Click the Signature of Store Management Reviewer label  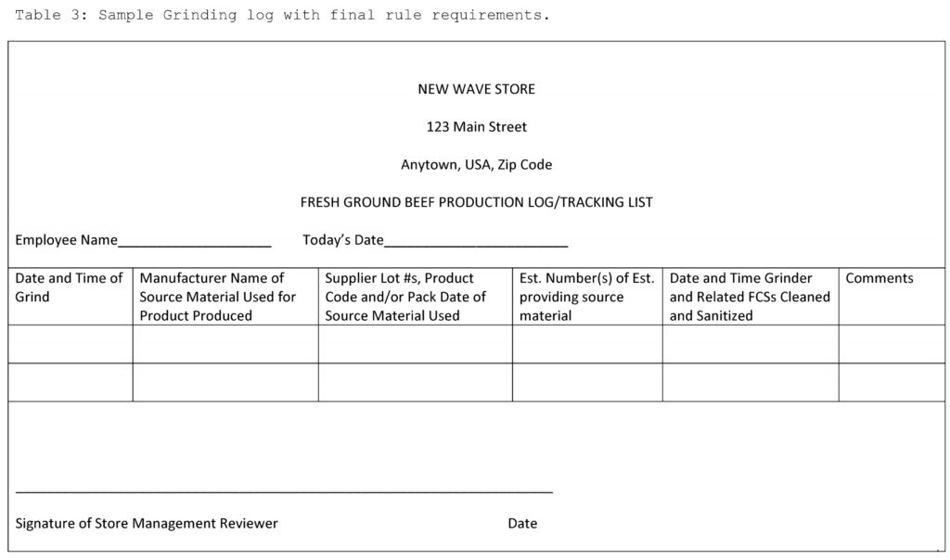point(147,523)
